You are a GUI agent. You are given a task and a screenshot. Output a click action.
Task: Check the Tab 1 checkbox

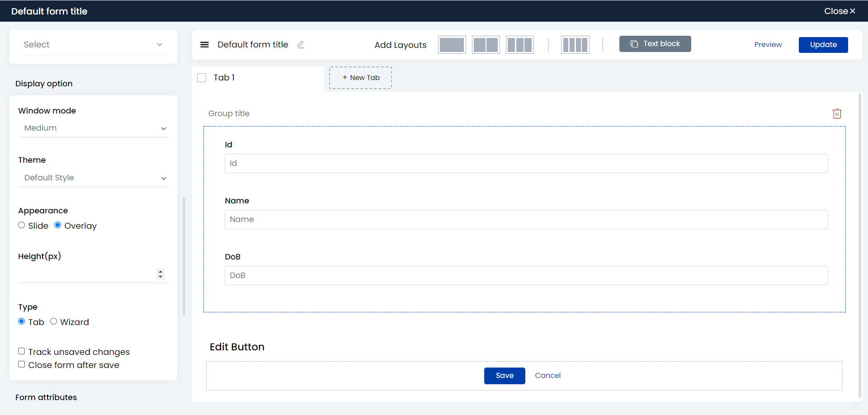pos(202,78)
